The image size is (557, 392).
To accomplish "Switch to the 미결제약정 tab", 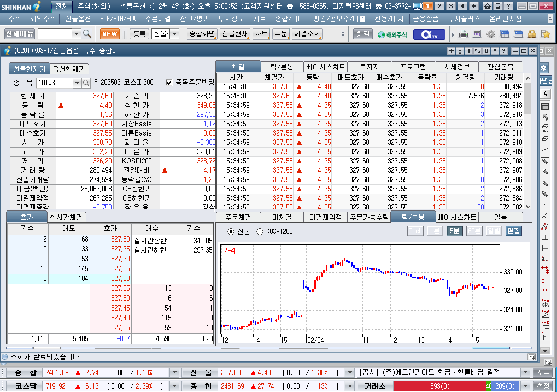I will pyautogui.click(x=325, y=217).
